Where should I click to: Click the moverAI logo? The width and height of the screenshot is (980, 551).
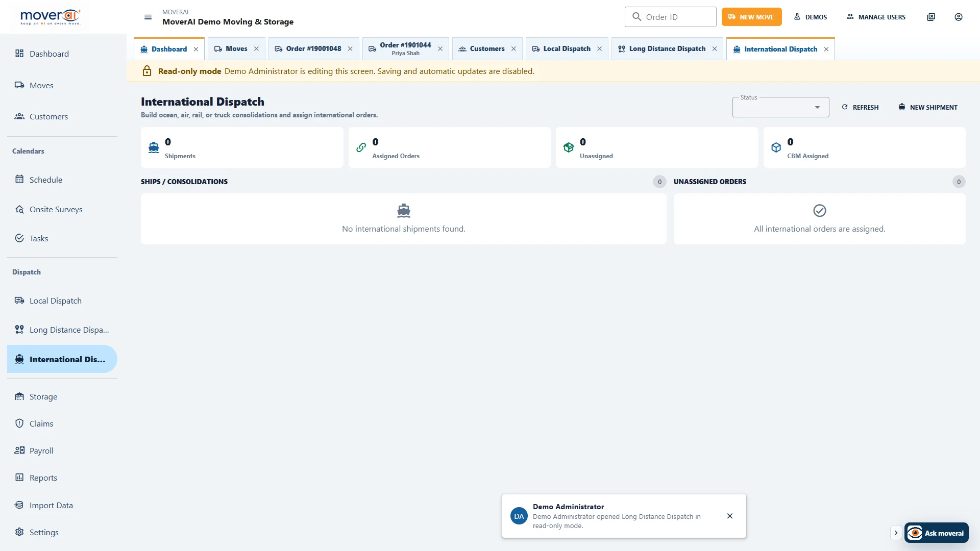[51, 17]
